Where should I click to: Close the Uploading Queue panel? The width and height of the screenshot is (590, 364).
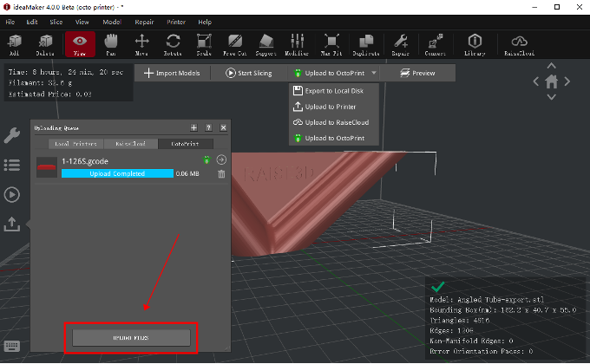point(224,128)
